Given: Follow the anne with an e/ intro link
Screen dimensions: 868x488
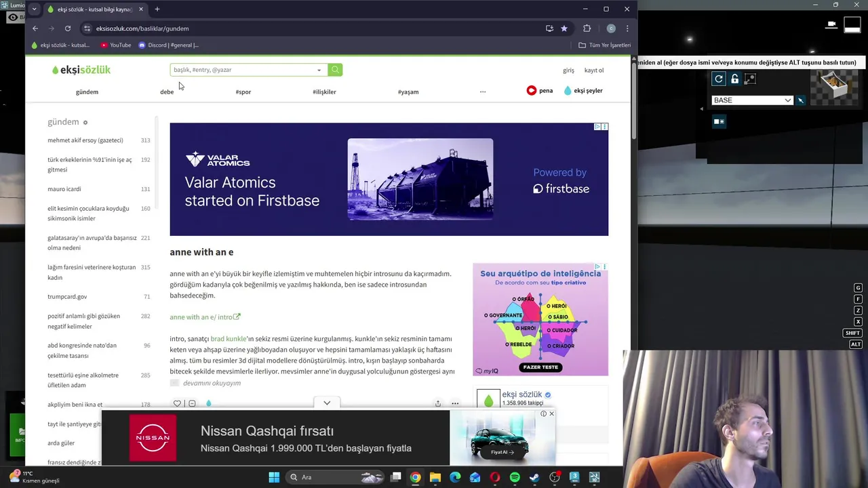Looking at the screenshot, I should [205, 317].
